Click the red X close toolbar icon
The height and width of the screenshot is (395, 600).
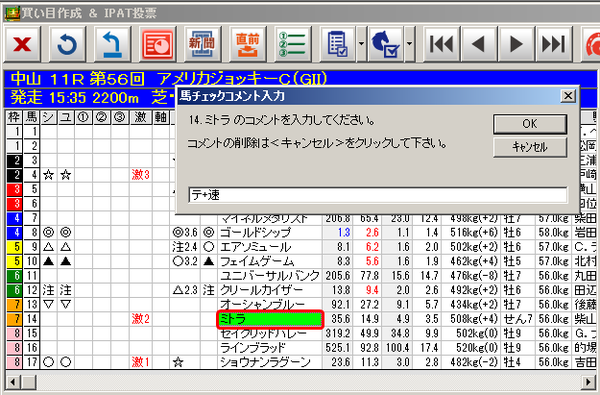[x=22, y=44]
